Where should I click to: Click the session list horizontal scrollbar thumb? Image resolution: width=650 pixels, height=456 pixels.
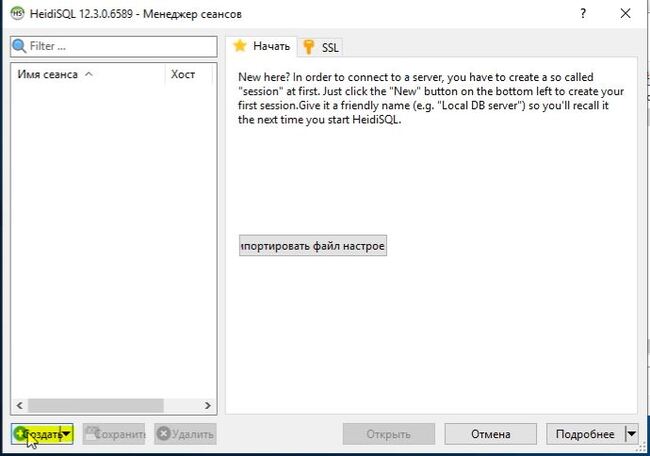pos(96,405)
